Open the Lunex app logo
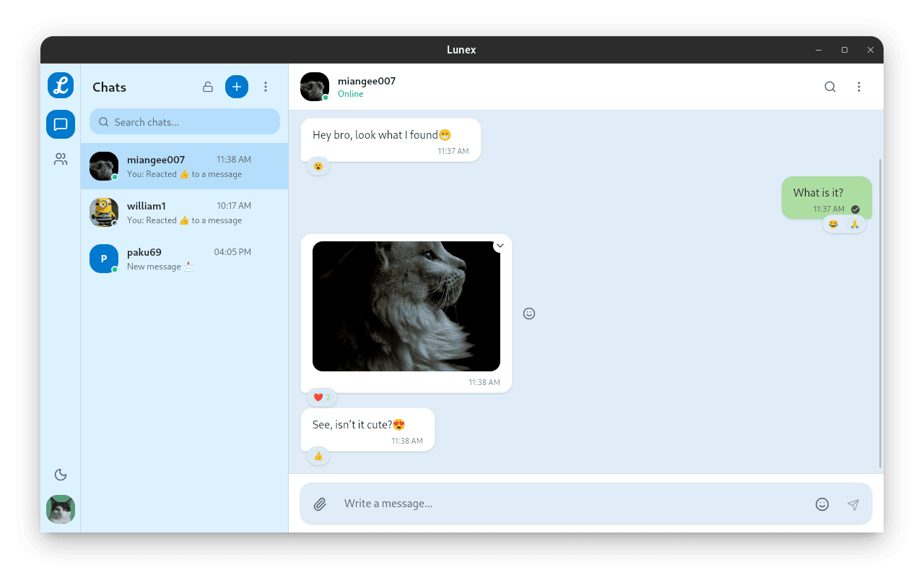The image size is (924, 578). [x=60, y=85]
